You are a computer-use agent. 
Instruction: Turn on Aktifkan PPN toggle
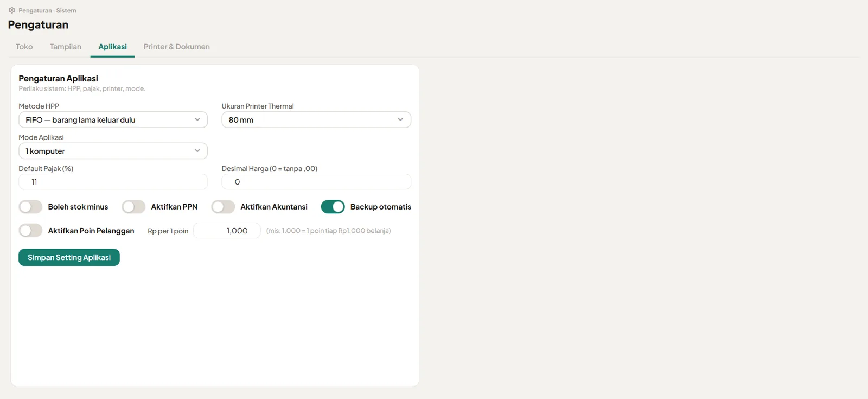pos(133,207)
